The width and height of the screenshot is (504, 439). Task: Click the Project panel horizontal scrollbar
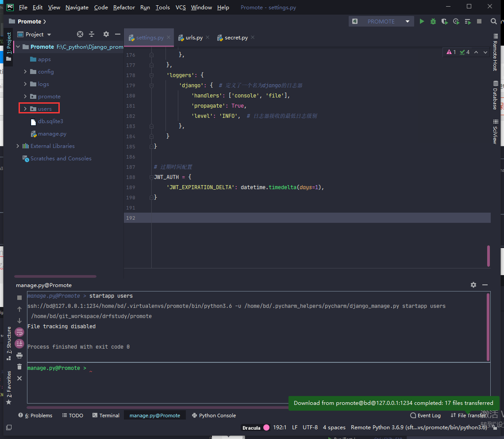pyautogui.click(x=55, y=276)
